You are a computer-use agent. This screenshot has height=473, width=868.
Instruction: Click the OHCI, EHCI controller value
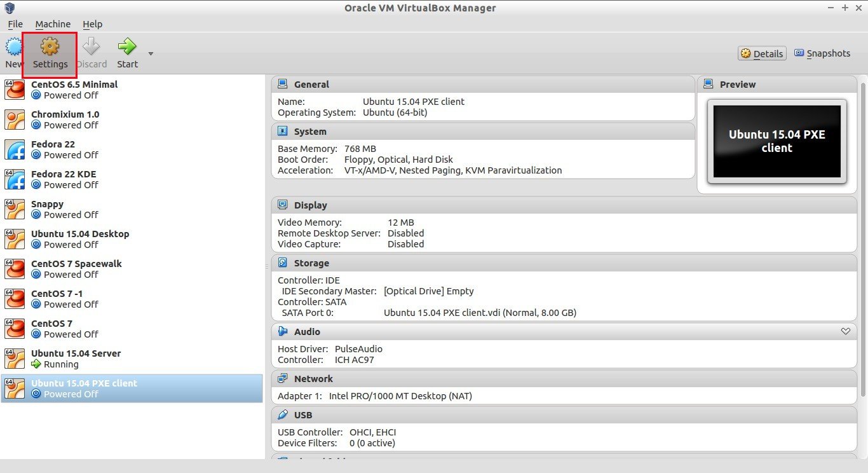(x=372, y=432)
